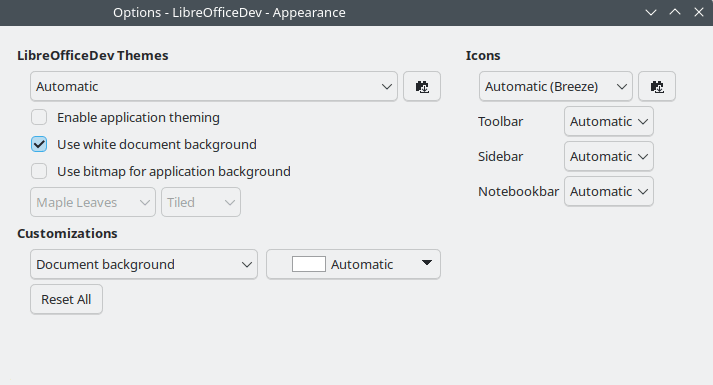
Task: Click the Customizations heading
Action: tap(67, 233)
